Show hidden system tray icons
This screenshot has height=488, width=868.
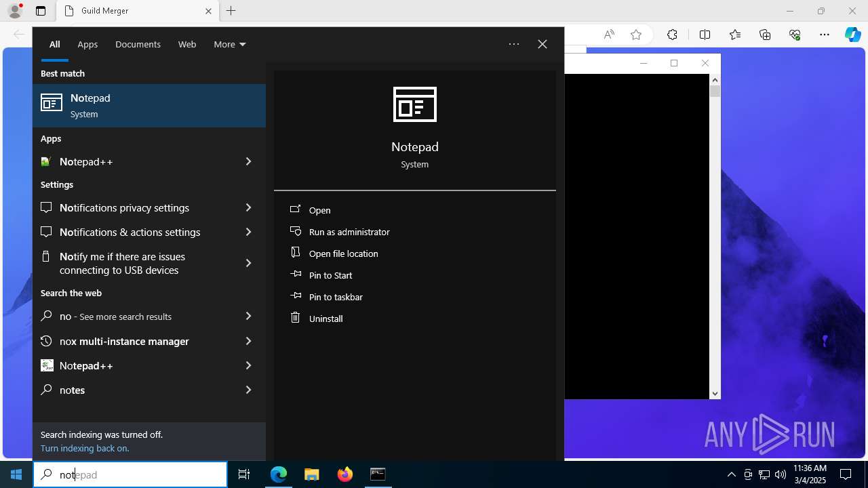pos(731,474)
